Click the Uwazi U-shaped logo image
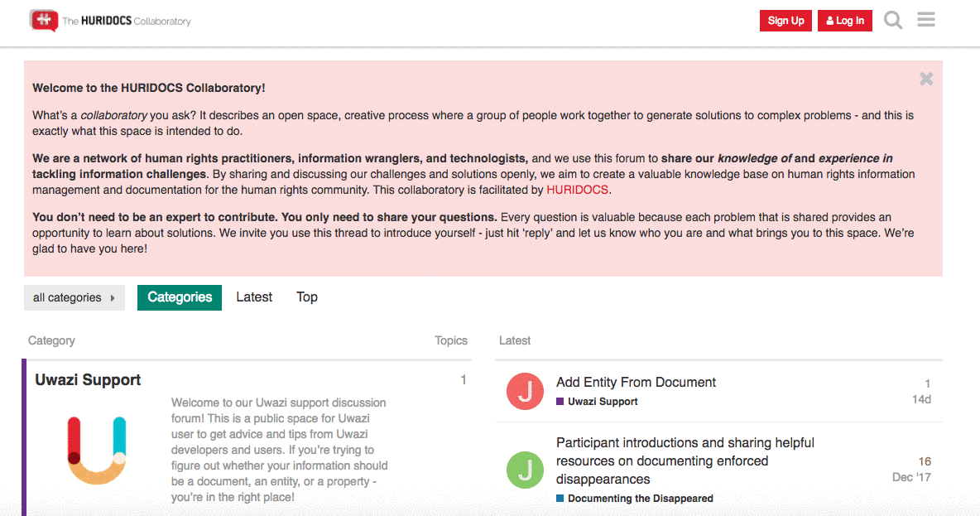The height and width of the screenshot is (516, 980). (97, 450)
